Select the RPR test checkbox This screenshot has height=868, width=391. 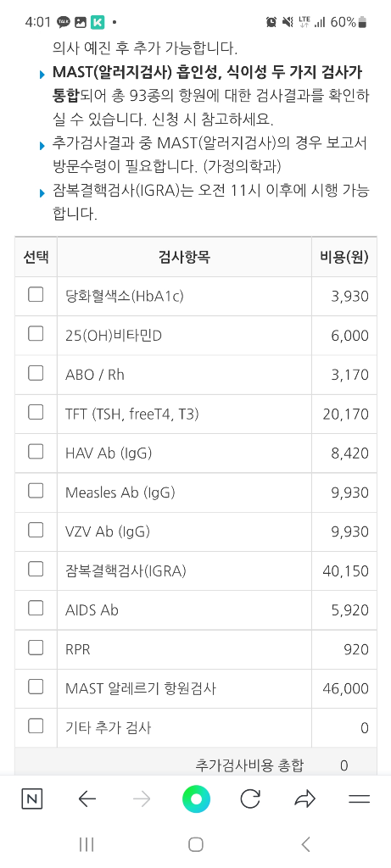click(x=36, y=648)
